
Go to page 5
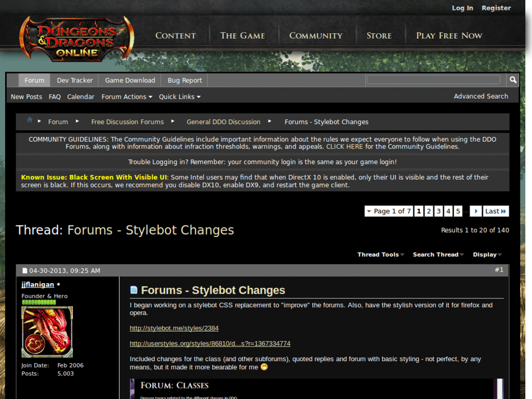pos(458,211)
